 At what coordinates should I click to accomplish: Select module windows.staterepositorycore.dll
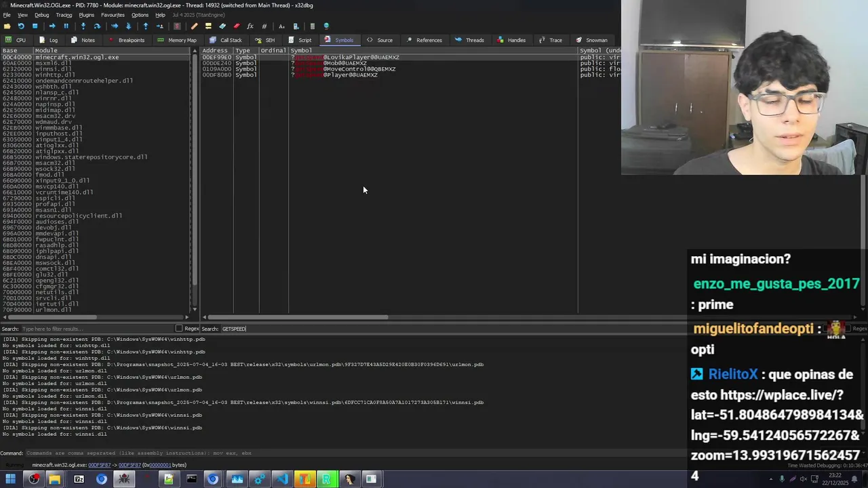pos(95,157)
